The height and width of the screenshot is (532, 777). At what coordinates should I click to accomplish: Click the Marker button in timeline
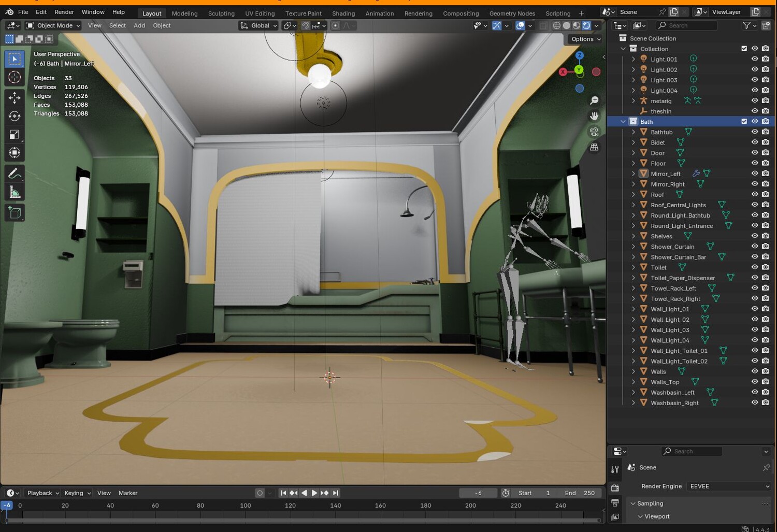tap(128, 493)
